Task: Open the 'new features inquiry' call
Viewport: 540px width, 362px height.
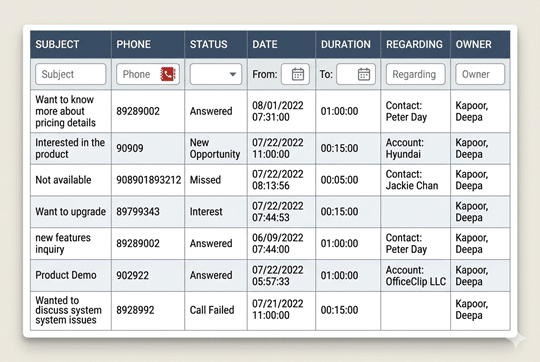Action: [63, 243]
